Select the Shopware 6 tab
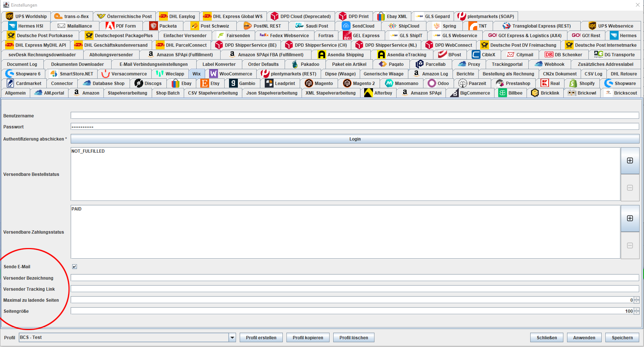Viewport: 644px width, 347px height. pos(24,74)
